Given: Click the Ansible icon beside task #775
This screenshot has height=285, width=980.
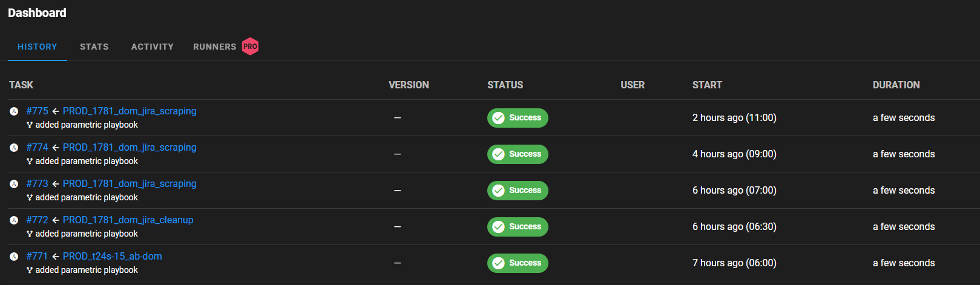Looking at the screenshot, I should pyautogui.click(x=14, y=111).
